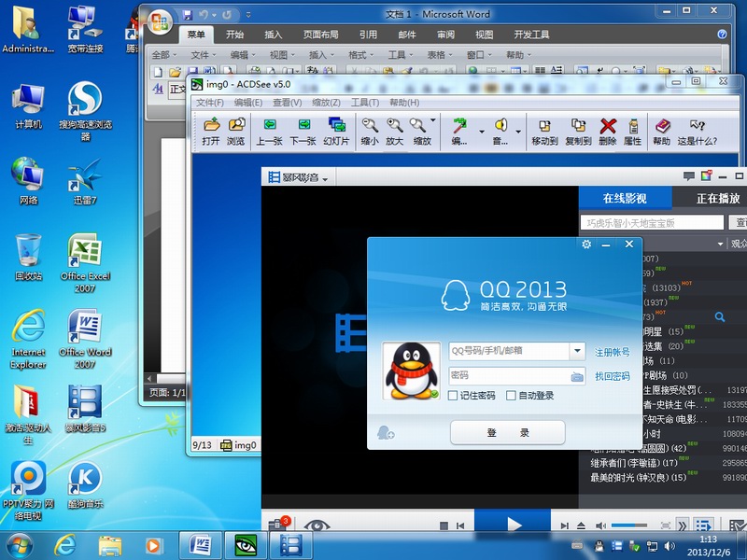Click Open icon in ACDSee toolbar

(211, 131)
